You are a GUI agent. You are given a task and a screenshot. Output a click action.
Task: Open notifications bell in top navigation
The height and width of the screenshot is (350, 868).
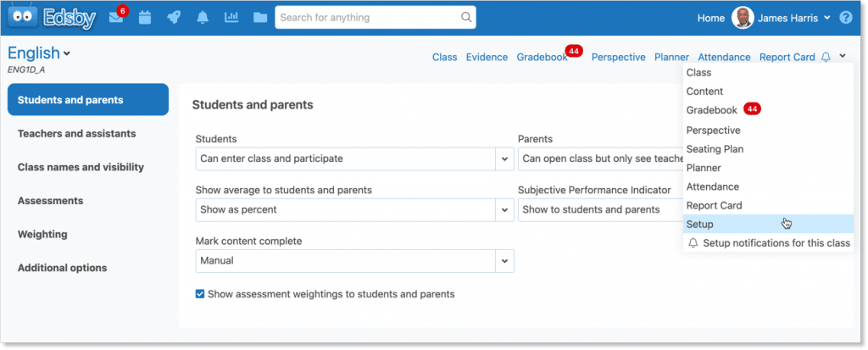point(203,18)
